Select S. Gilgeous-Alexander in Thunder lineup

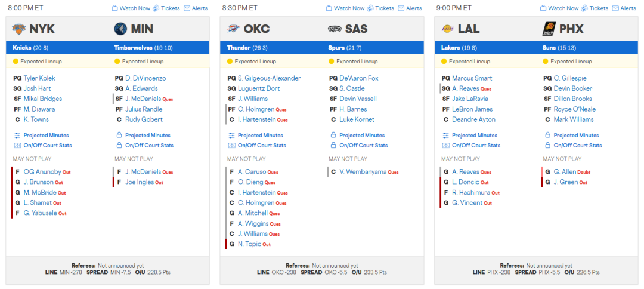point(270,78)
